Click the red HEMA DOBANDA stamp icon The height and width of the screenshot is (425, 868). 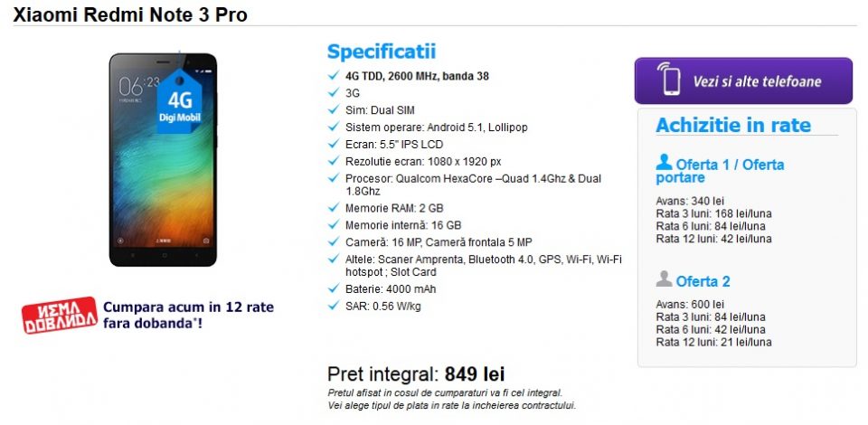pyautogui.click(x=60, y=314)
